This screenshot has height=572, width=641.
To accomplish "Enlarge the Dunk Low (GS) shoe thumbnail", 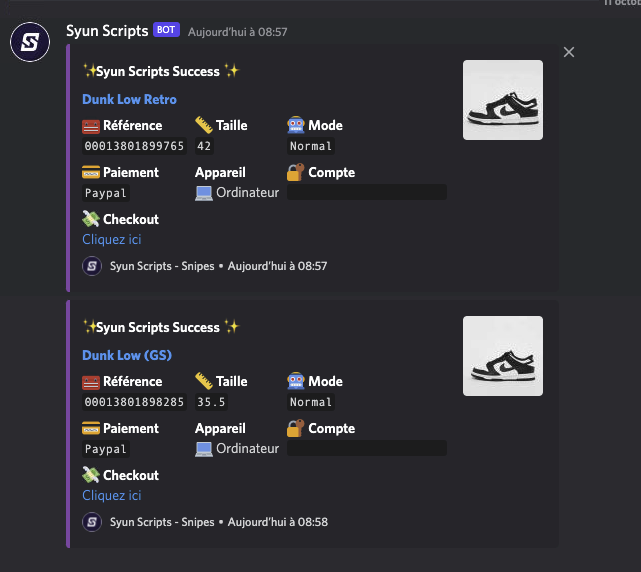I will click(x=503, y=356).
